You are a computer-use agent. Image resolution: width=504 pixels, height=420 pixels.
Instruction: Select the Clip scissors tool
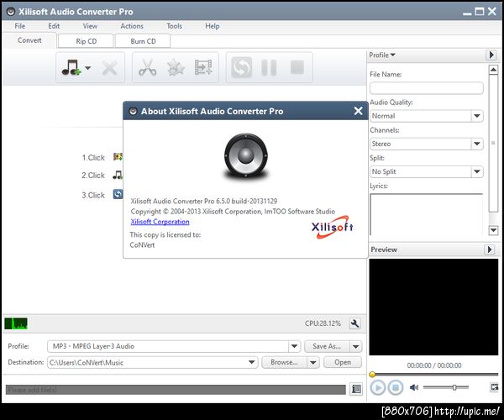click(x=148, y=67)
